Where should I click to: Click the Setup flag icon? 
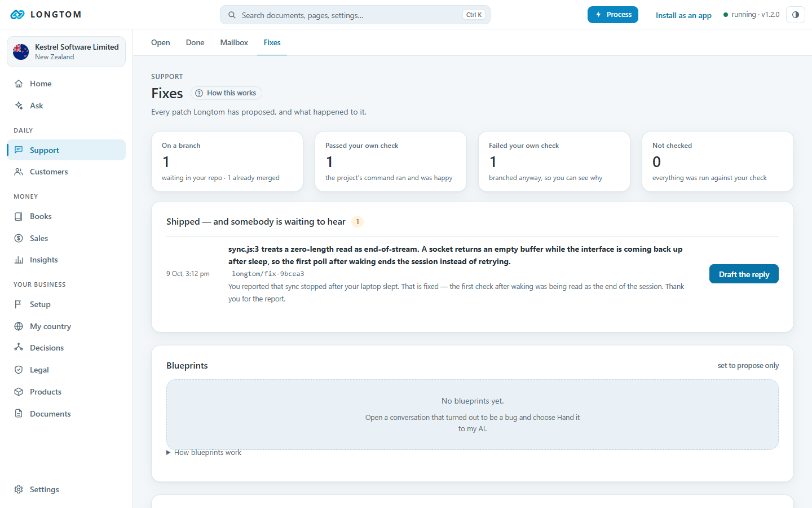pos(19,304)
